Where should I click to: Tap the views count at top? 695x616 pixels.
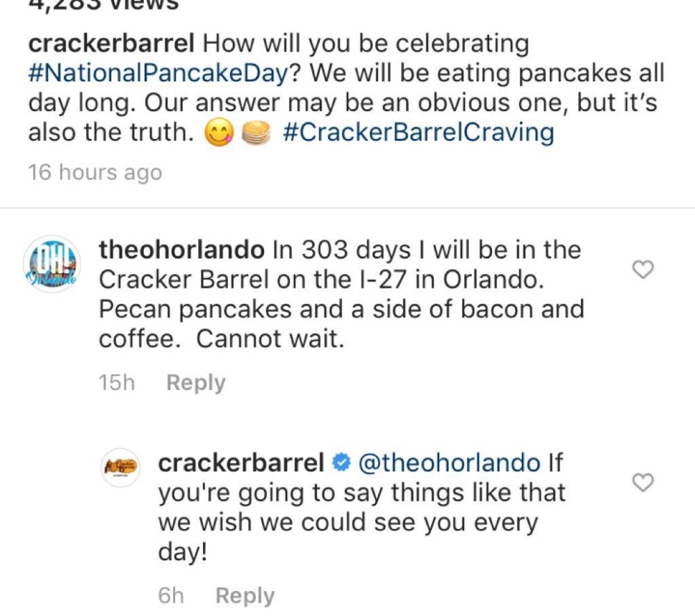pos(103,6)
